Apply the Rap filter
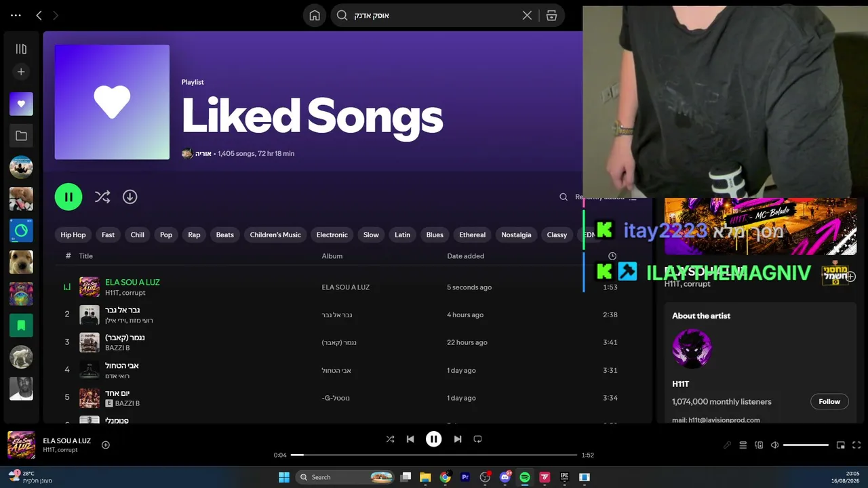Screen dimensions: 868x488 [x=194, y=235]
